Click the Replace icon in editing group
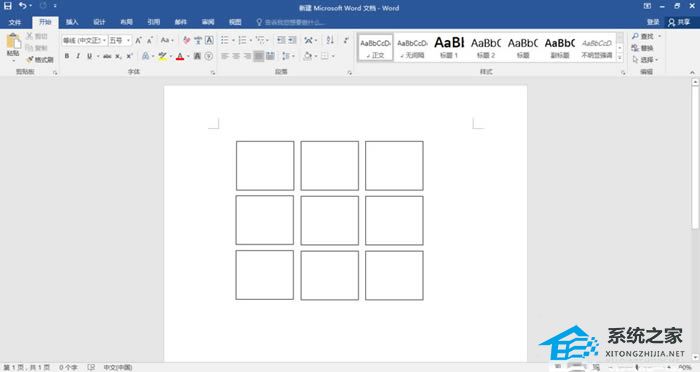 point(635,48)
